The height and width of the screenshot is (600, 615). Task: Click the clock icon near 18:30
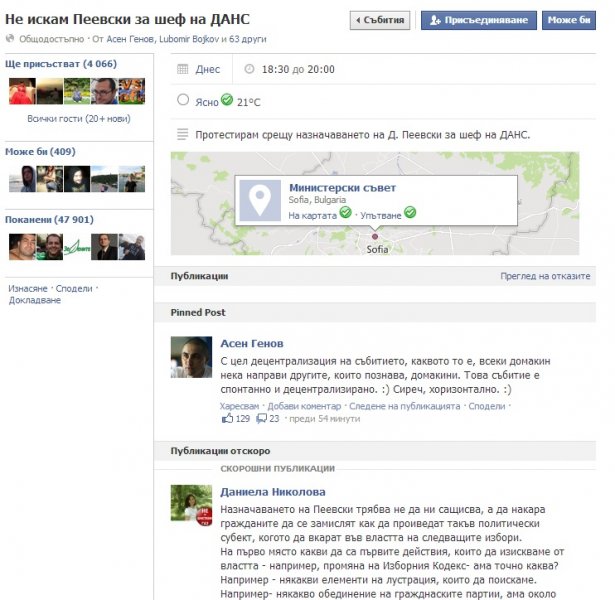click(x=249, y=69)
